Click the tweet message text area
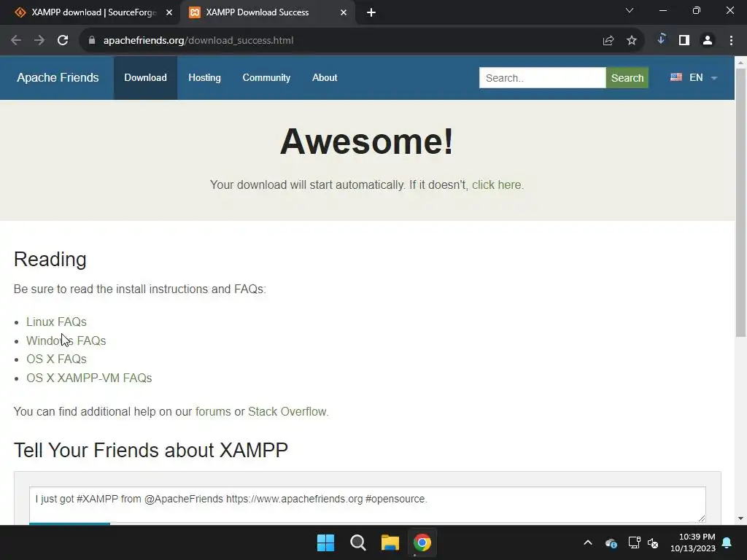This screenshot has width=747, height=560. click(x=368, y=505)
